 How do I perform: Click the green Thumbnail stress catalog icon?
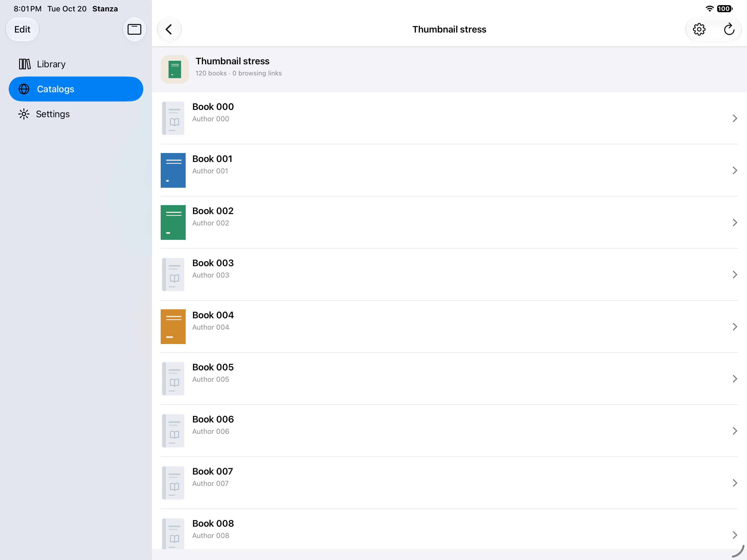click(x=175, y=69)
